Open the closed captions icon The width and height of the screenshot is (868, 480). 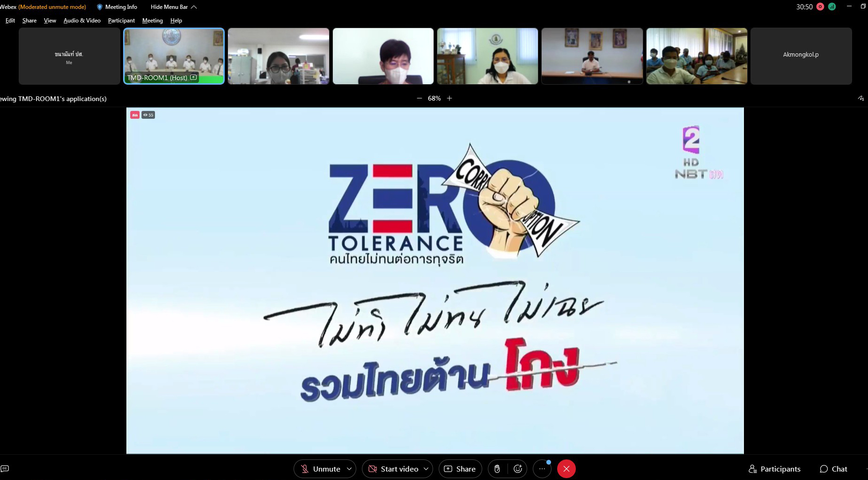[x=5, y=469]
